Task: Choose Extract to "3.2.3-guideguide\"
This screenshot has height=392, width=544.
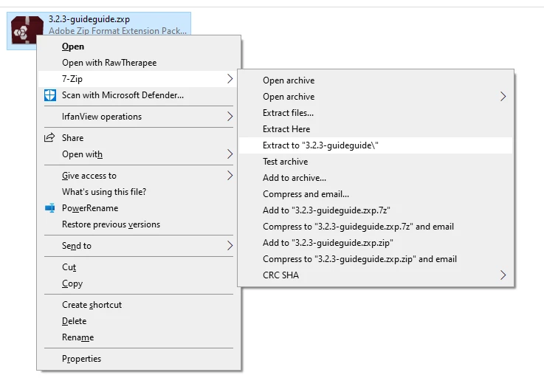Action: (x=376, y=145)
